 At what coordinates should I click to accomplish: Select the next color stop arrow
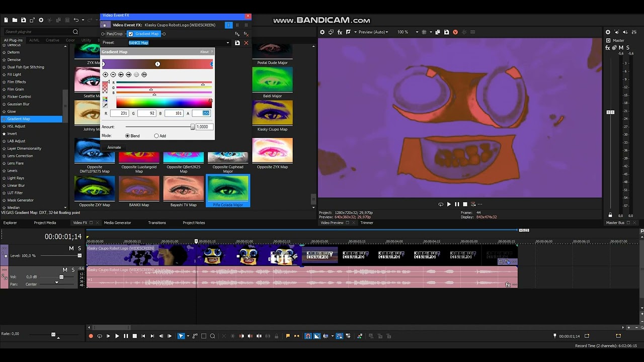click(x=129, y=74)
